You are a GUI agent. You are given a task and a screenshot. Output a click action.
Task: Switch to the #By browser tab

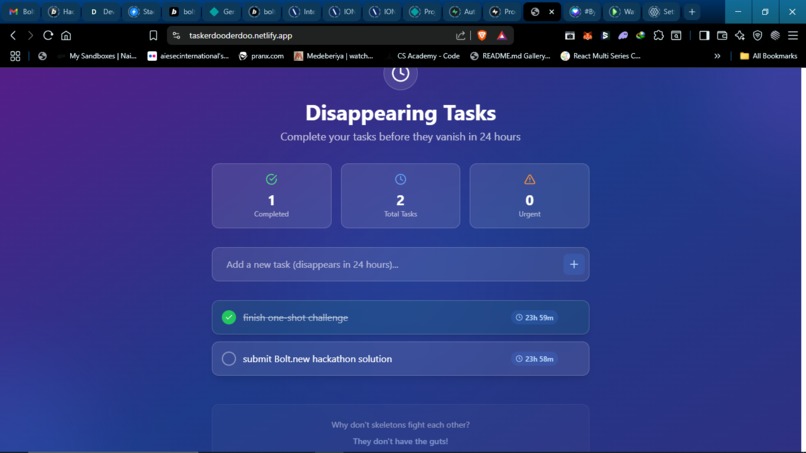click(582, 12)
